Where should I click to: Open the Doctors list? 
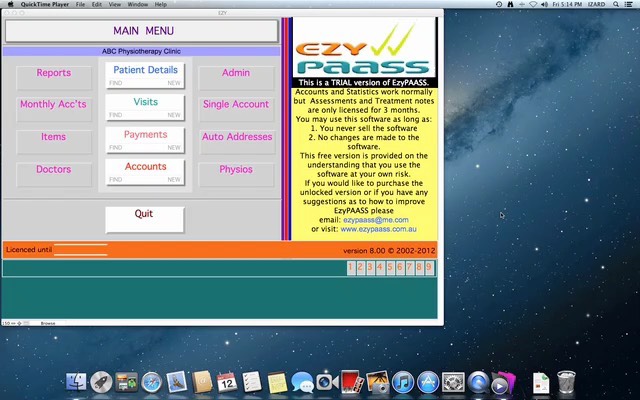point(54,174)
